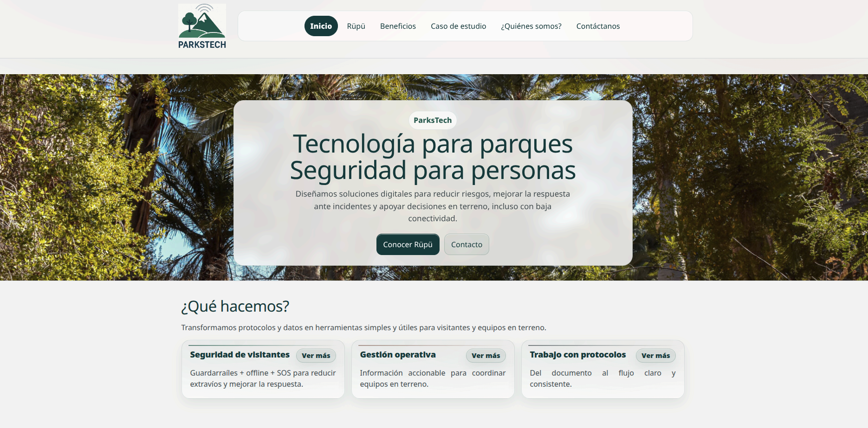Screen dimensions: 868x428
Task: Click the Trabajo con protocolos heading
Action: 577,355
